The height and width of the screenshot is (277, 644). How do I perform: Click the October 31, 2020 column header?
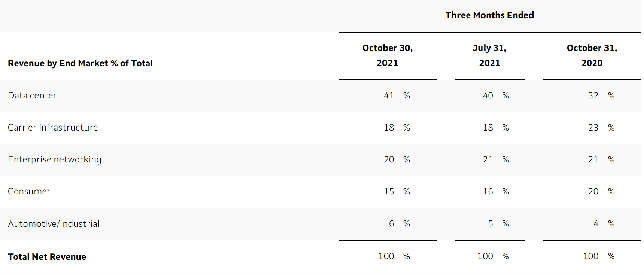(x=592, y=55)
